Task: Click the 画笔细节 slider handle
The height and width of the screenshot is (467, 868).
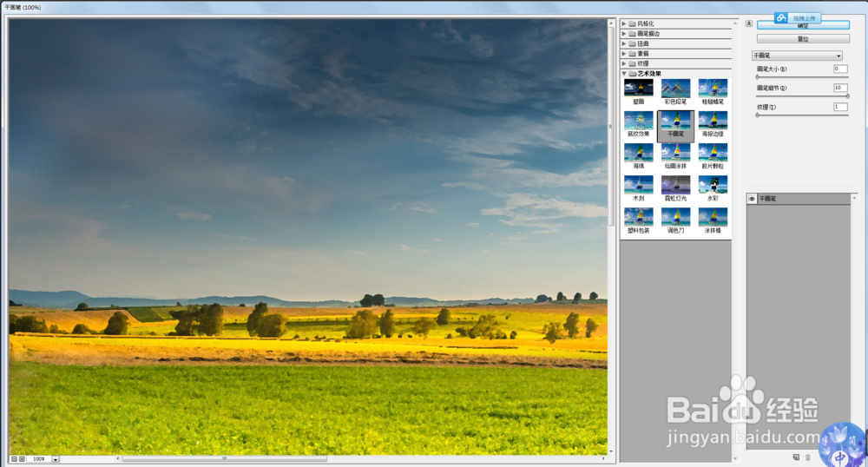Action: tap(847, 95)
